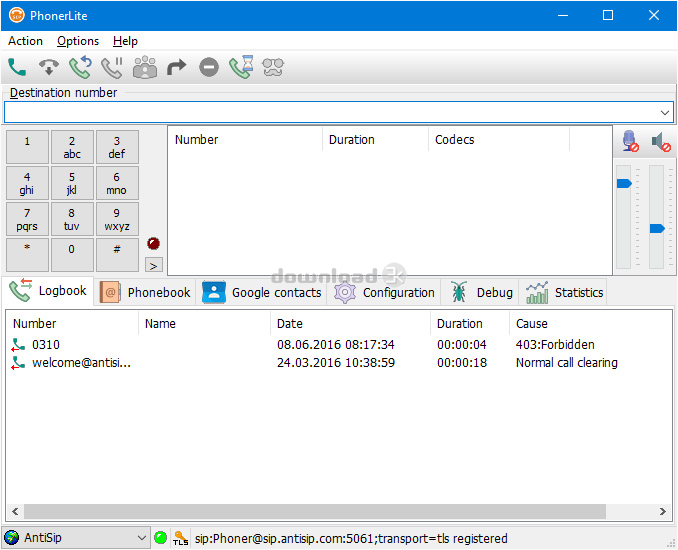Click dial pad key 1

click(x=27, y=147)
